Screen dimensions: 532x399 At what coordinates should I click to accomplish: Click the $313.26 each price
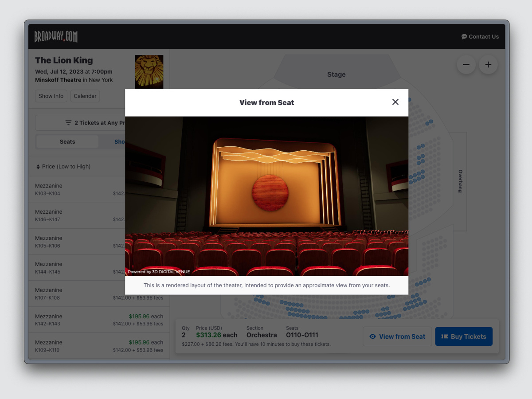tap(217, 335)
